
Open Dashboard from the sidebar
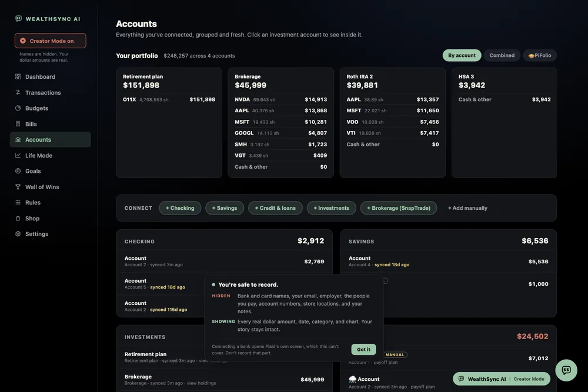(50, 76)
